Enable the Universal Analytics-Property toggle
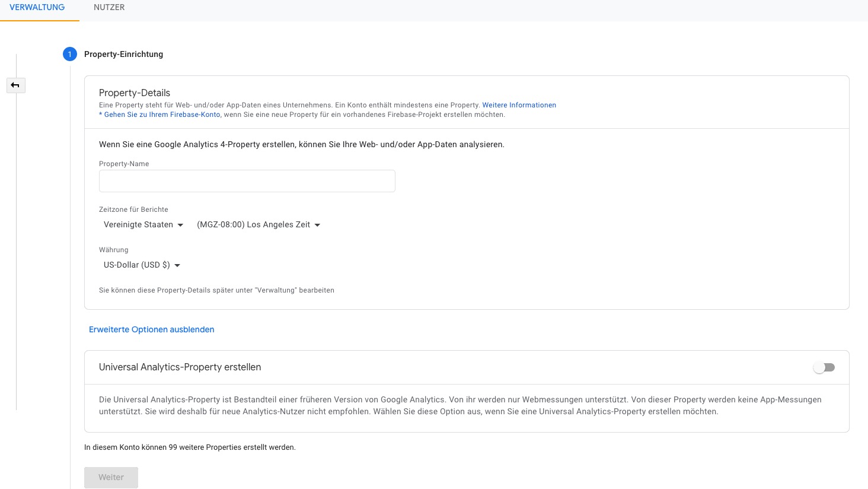The height and width of the screenshot is (489, 868). [824, 367]
